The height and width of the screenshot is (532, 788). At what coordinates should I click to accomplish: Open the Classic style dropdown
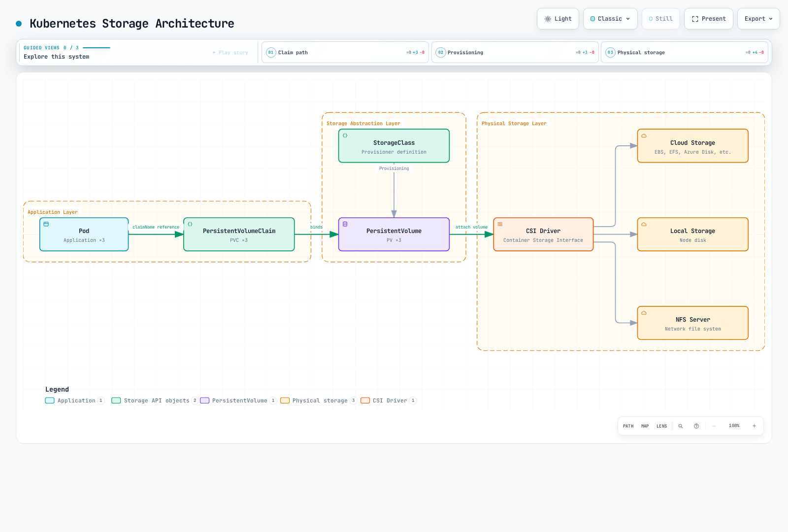pos(610,19)
